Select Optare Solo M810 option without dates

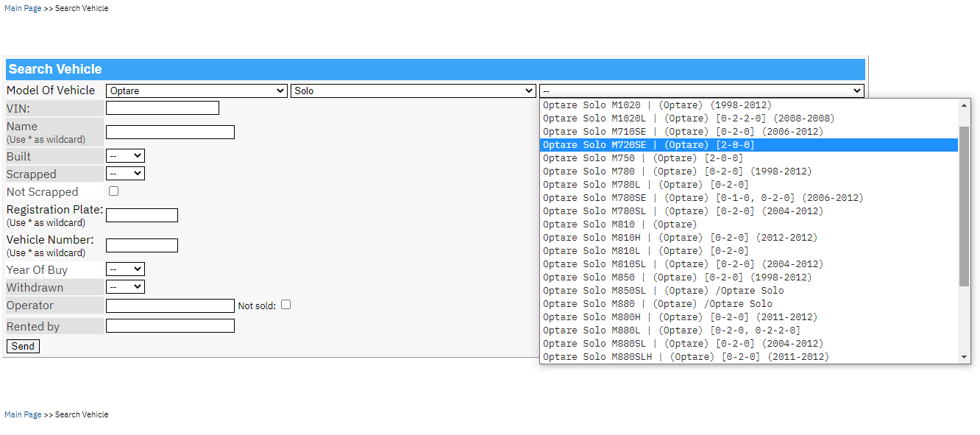click(749, 224)
